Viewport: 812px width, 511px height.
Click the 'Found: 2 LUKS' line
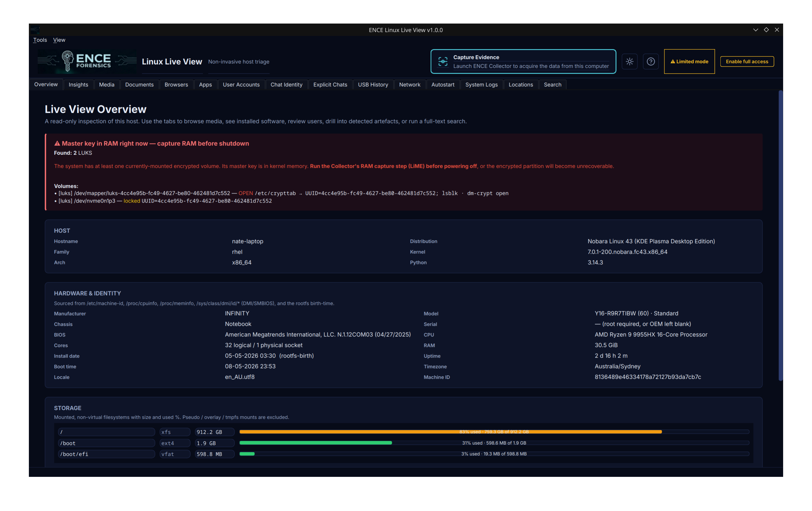click(x=73, y=153)
